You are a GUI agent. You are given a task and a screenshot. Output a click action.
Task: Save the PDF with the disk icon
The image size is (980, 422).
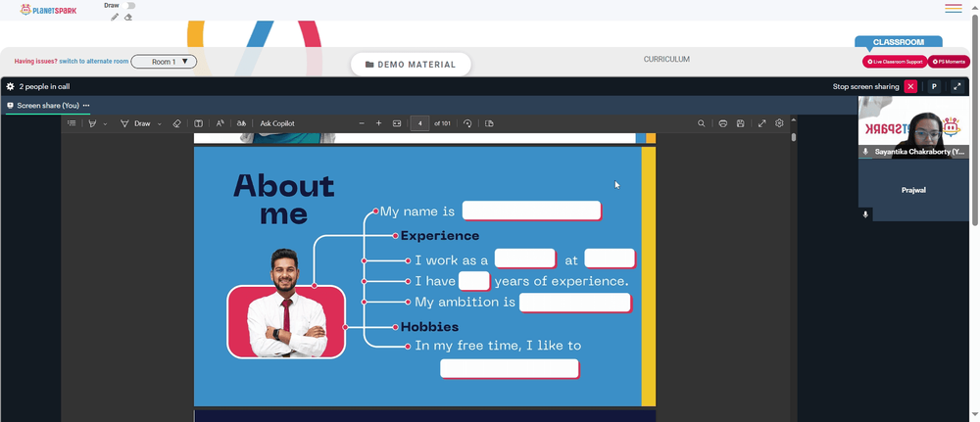click(740, 123)
